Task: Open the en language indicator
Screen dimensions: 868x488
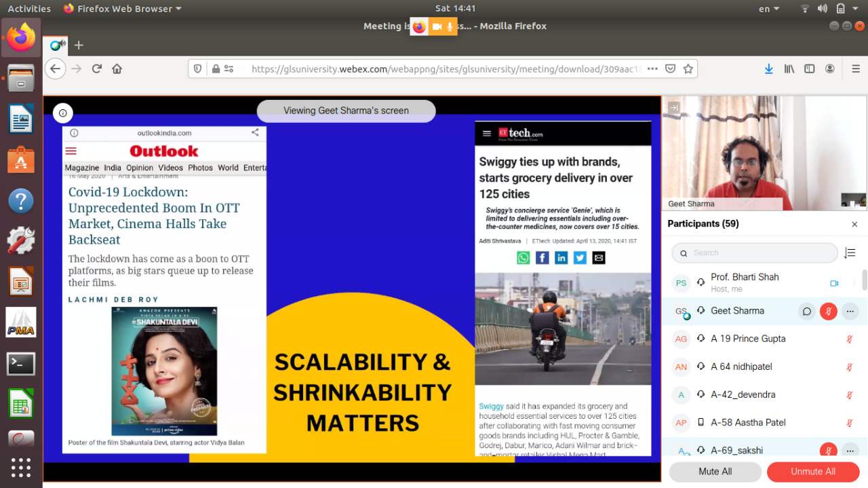Action: (x=768, y=9)
